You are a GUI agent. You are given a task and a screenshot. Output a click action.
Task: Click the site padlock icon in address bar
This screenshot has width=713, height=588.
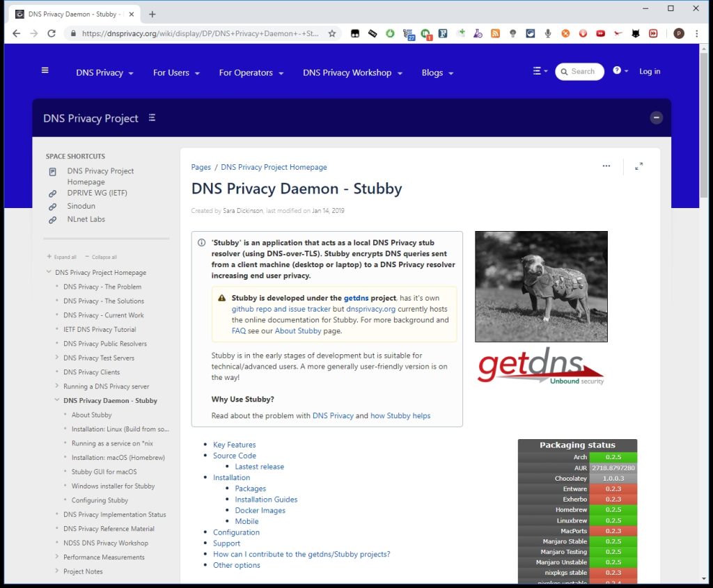point(73,33)
